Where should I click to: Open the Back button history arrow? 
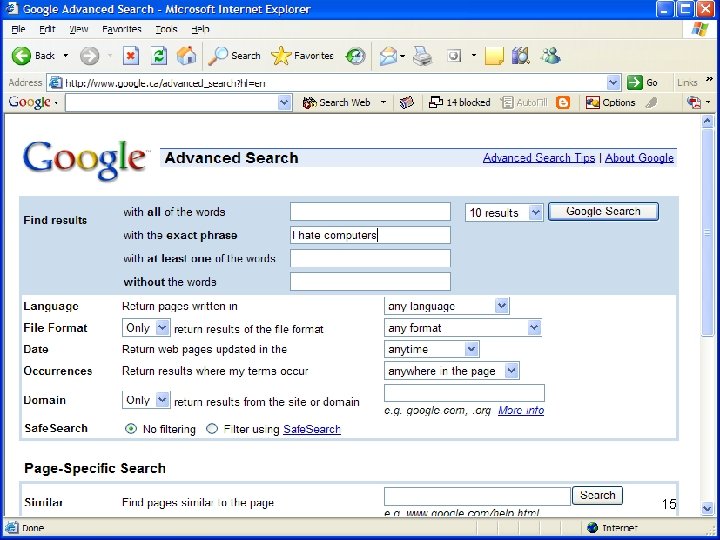point(66,56)
